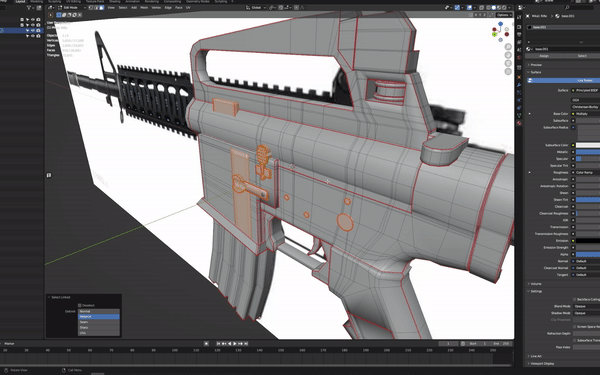Open the Edit Mode dropdown
This screenshot has height=375, width=600.
72,8
